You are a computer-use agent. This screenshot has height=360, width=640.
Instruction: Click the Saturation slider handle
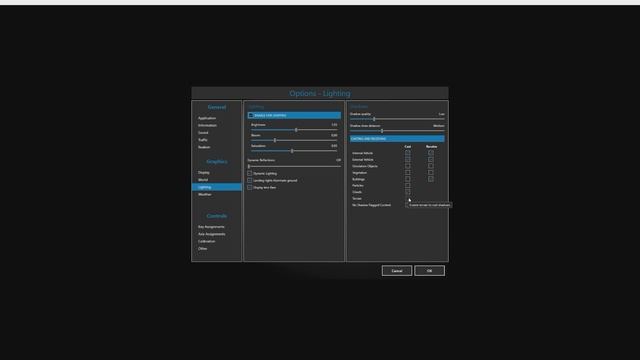[292, 151]
